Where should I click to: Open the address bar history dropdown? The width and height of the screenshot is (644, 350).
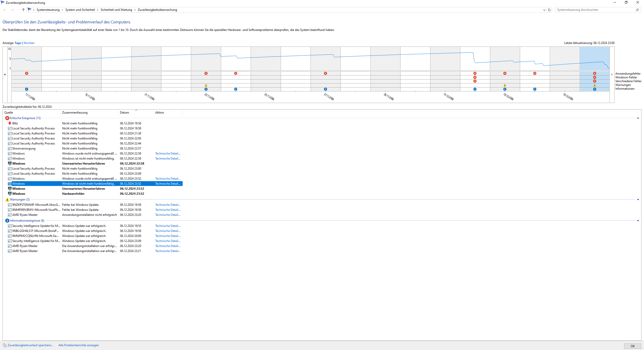coord(544,10)
